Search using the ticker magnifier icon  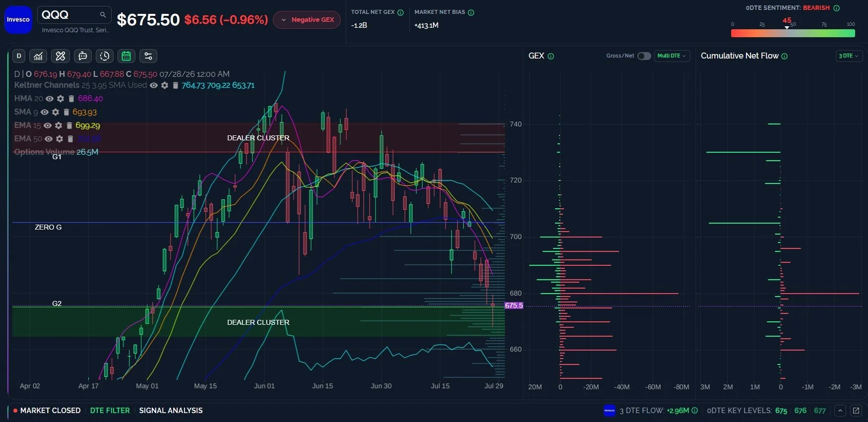(103, 15)
